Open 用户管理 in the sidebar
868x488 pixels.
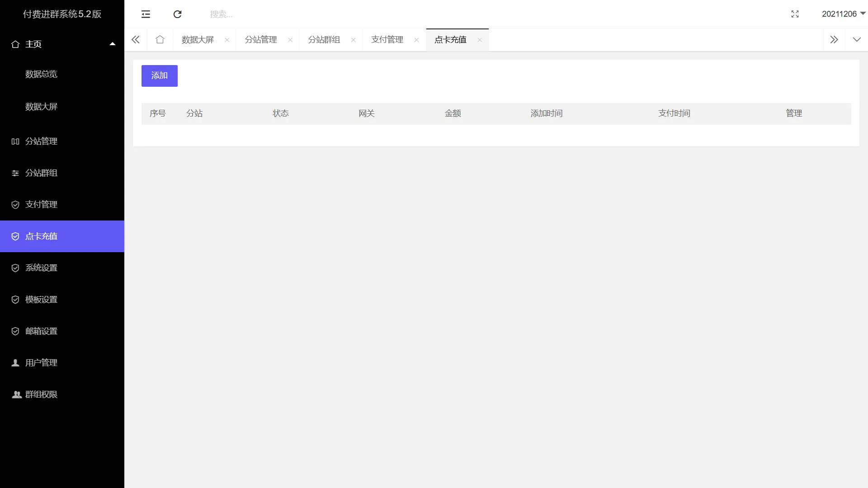coord(41,363)
